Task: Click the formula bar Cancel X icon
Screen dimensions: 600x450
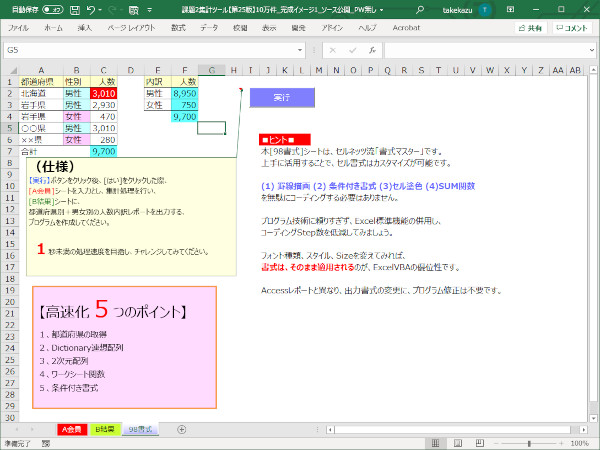Action: [x=333, y=50]
